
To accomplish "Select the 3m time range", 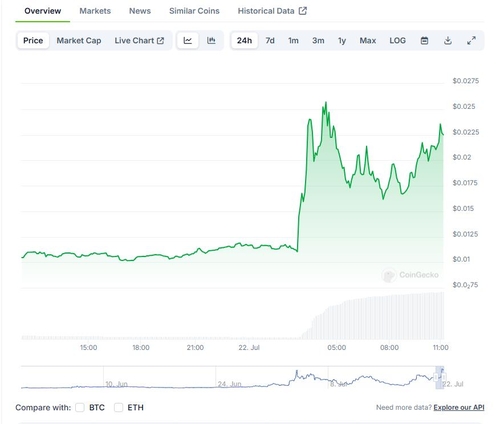I will point(318,41).
